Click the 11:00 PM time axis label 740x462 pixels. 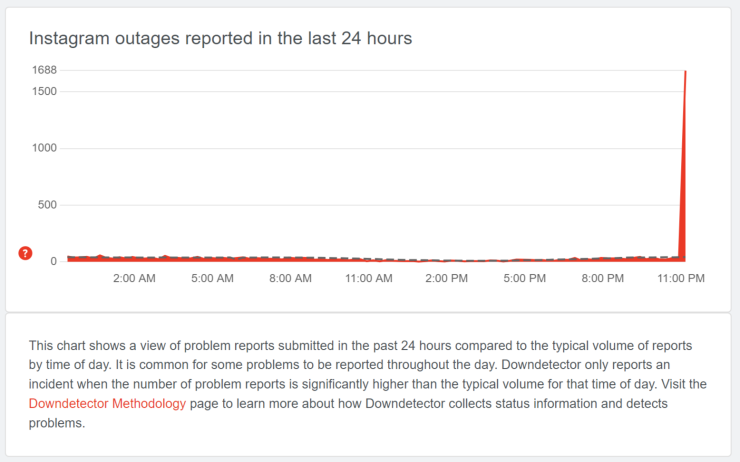(681, 278)
